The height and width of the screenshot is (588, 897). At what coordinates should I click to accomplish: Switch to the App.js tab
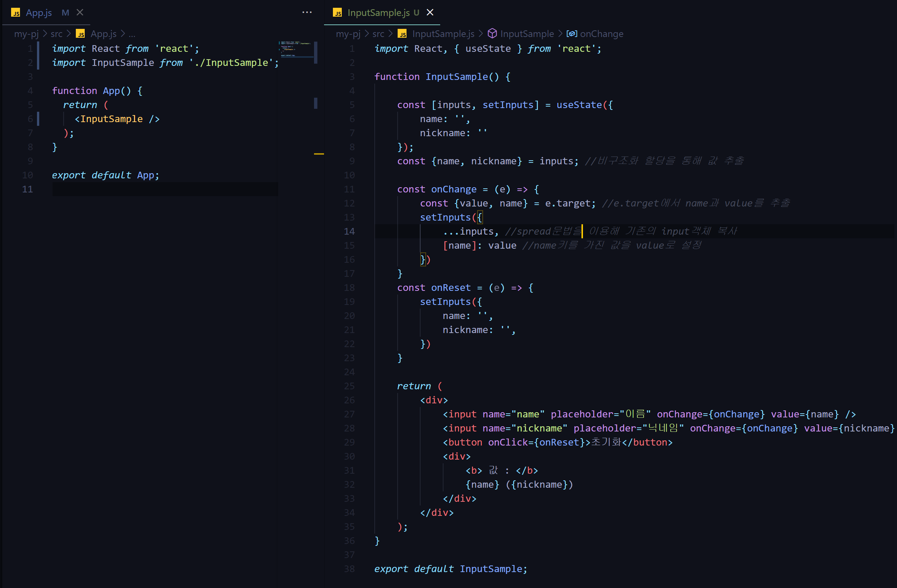click(x=39, y=13)
